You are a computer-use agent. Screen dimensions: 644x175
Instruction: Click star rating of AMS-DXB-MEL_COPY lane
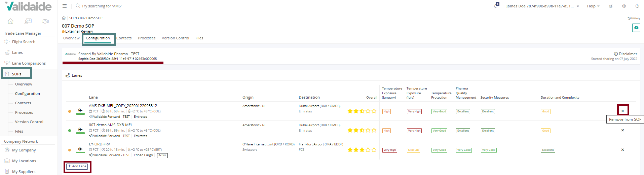362,111
